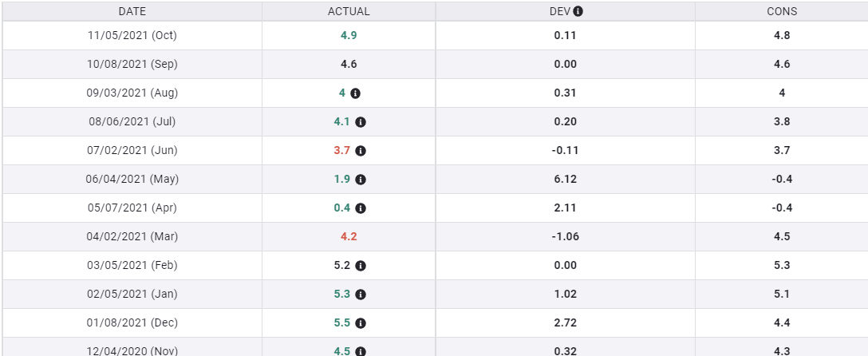Show info for December's actual value 5.5
This screenshot has width=868, height=356.
361,323
